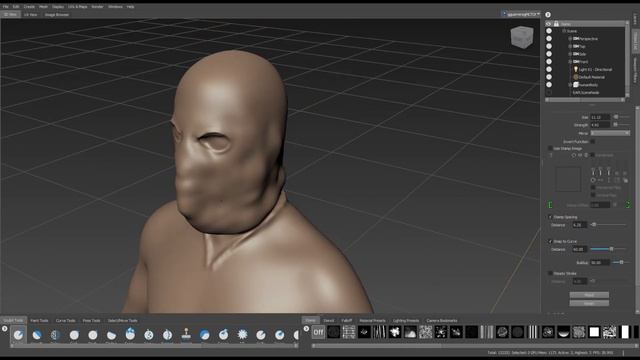Viewport: 640px width, 360px height.
Task: Select the Spray sculpt tool
Action: (x=149, y=335)
